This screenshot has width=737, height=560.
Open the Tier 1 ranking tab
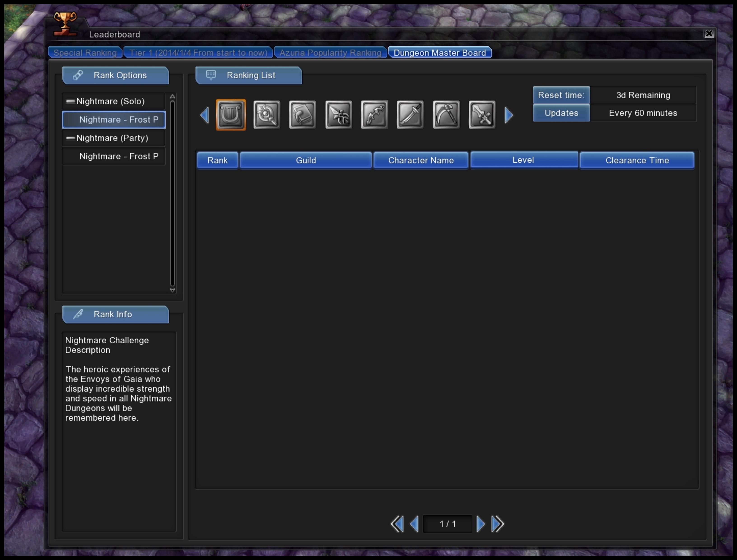pos(198,53)
